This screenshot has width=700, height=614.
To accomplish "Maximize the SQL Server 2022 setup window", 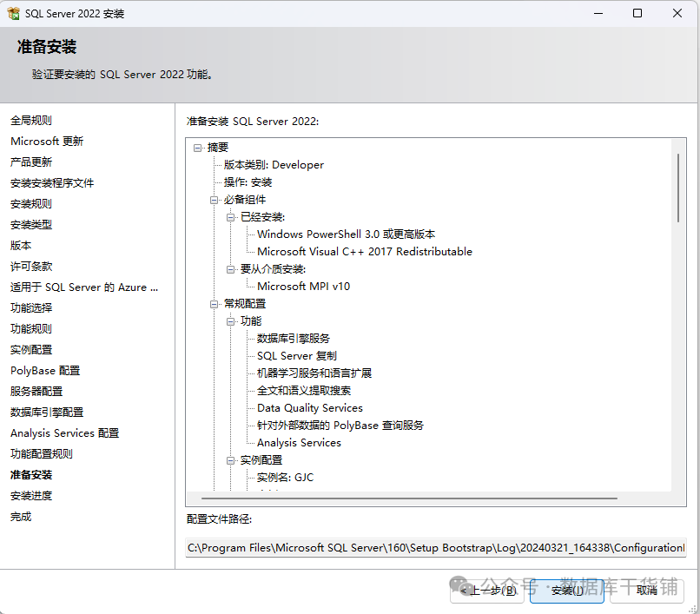I will pyautogui.click(x=637, y=13).
